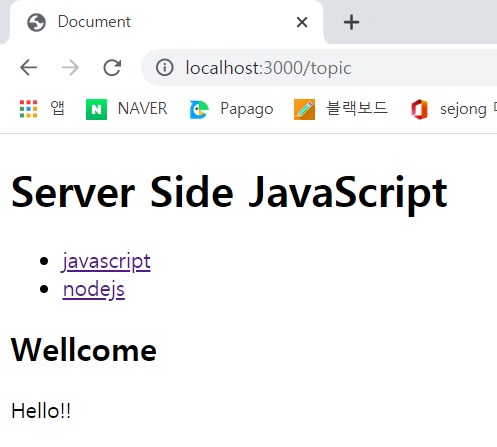This screenshot has width=497, height=447.
Task: Select the Document tab
Action: [x=166, y=22]
